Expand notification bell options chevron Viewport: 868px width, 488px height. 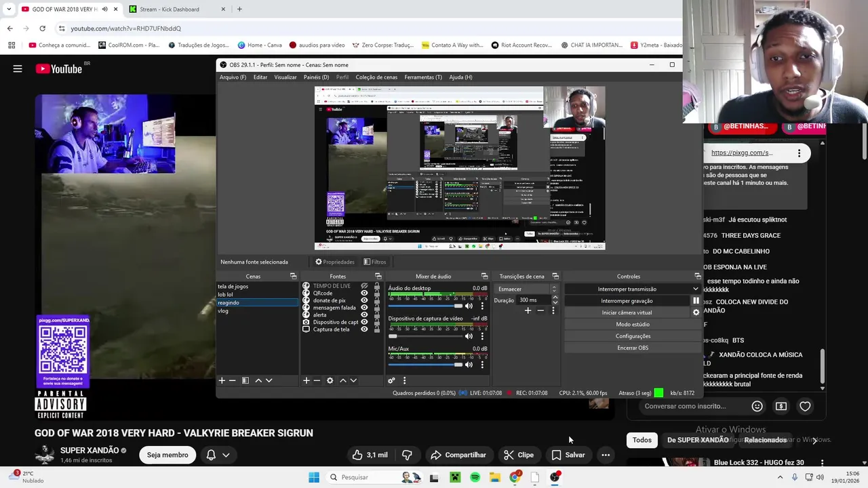pos(226,455)
